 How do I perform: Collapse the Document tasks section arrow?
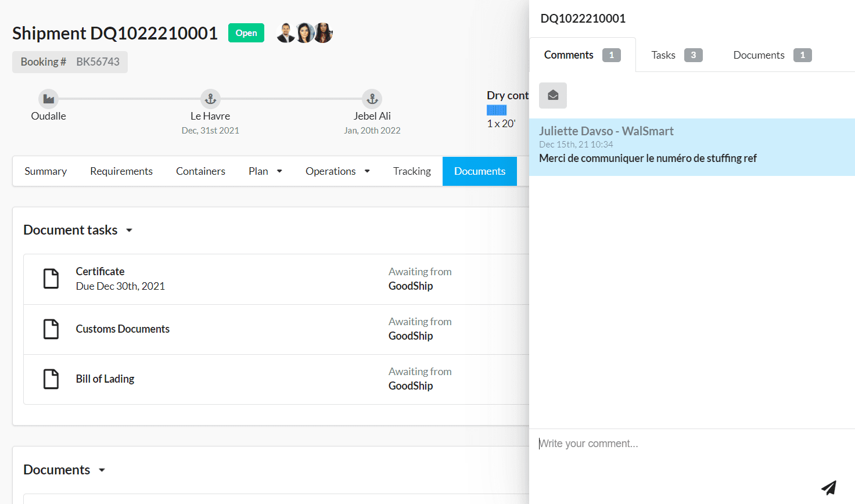pos(130,231)
